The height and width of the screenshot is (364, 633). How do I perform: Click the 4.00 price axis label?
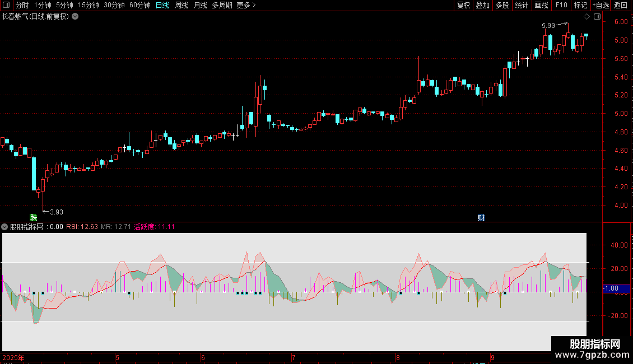click(x=621, y=205)
